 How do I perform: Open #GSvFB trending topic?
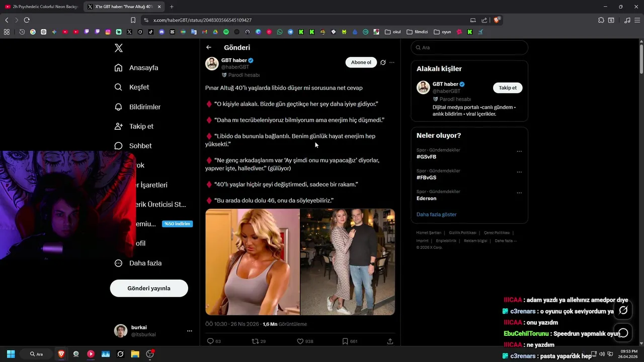(426, 157)
